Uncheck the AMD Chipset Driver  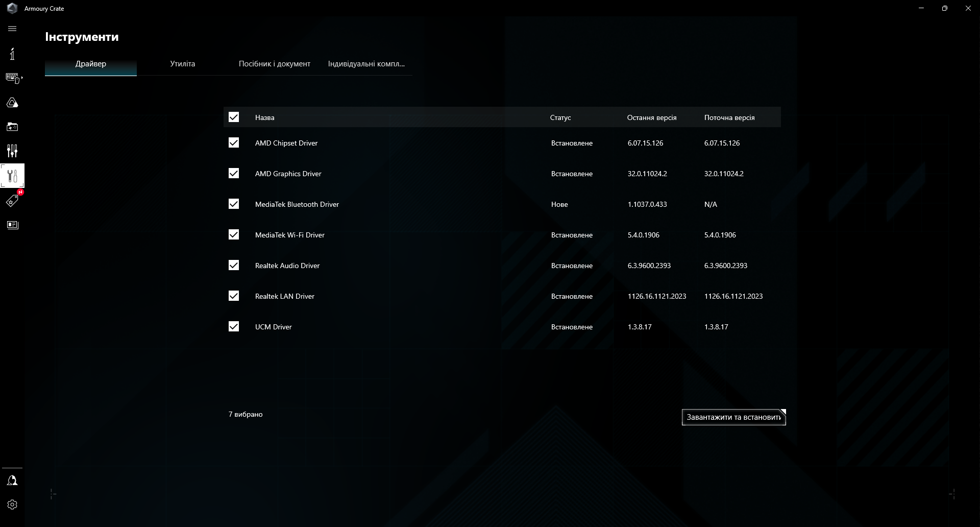tap(234, 143)
